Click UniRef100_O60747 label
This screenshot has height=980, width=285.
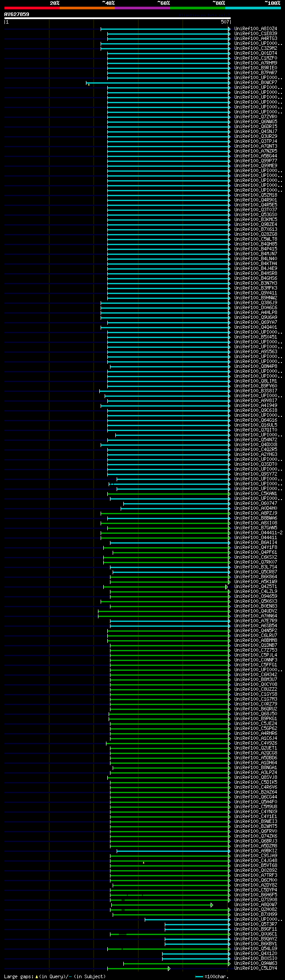(x=256, y=503)
